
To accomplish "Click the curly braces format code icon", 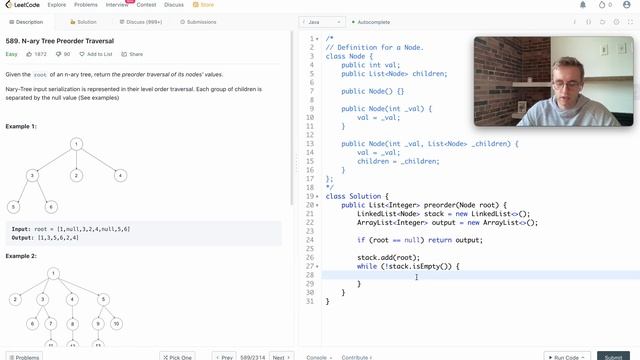I will coord(589,22).
